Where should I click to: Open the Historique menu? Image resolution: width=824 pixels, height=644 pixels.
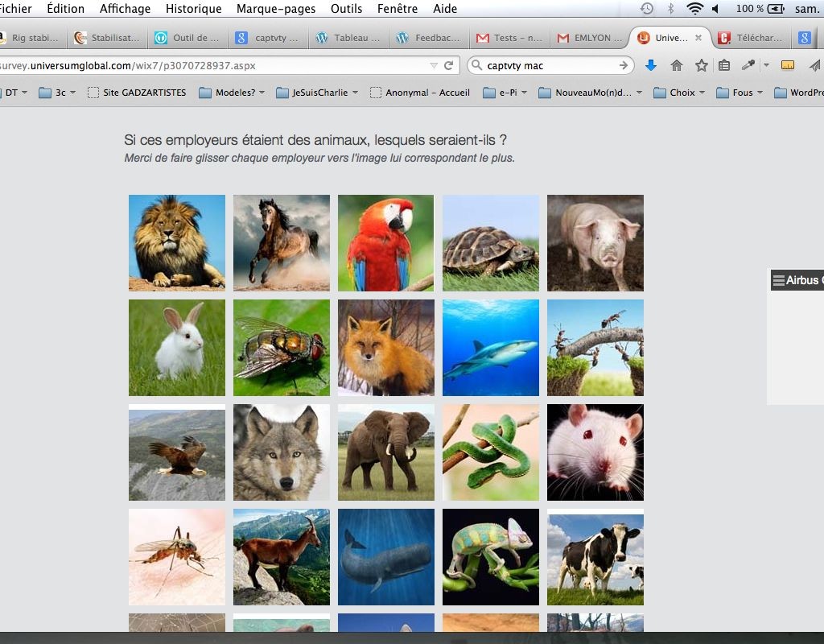coord(193,8)
